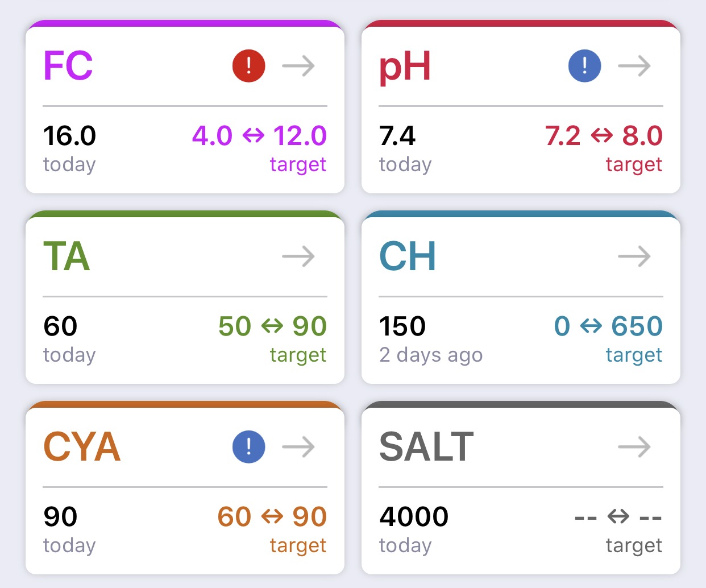Click the purple top bar of FC card
Viewport: 706px width, 588px height.
[x=185, y=24]
